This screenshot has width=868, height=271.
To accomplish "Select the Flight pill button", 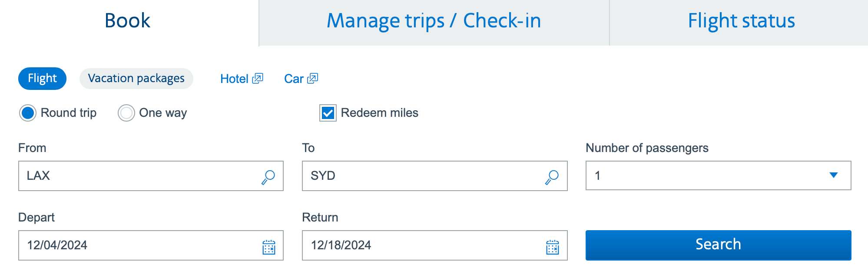I will pos(42,79).
